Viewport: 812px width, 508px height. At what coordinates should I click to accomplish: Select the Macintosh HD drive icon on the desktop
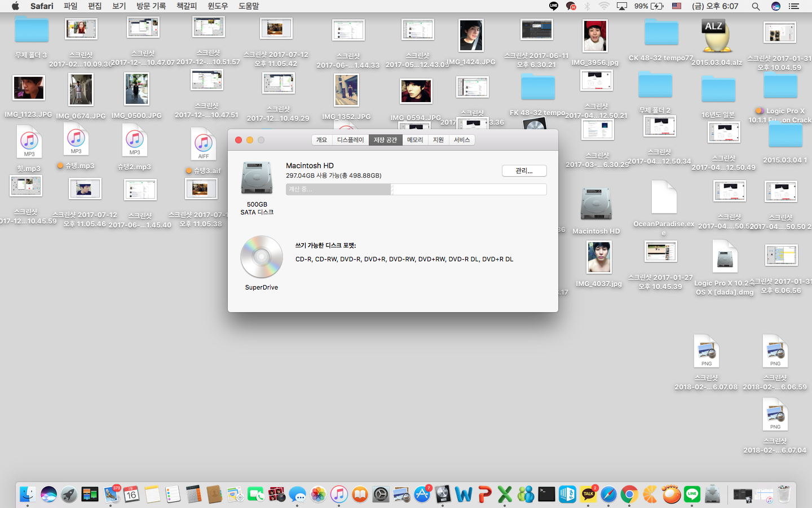(x=596, y=205)
